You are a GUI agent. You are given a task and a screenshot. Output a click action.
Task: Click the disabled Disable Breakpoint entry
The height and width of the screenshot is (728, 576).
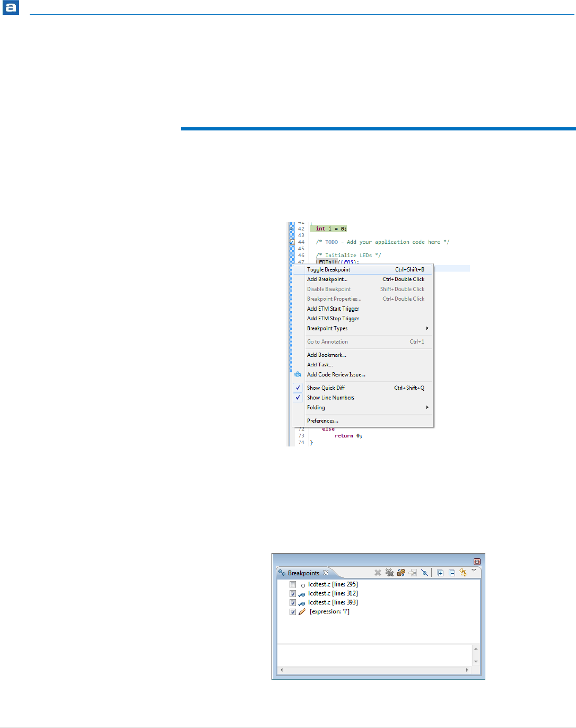pos(363,290)
